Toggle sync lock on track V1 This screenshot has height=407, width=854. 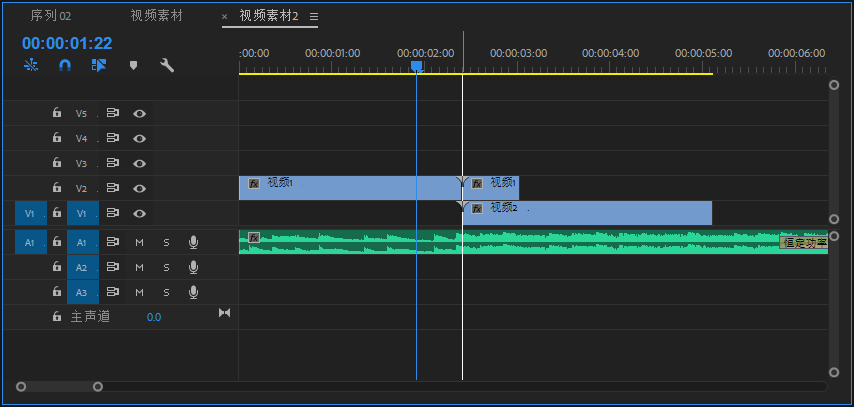(x=112, y=214)
